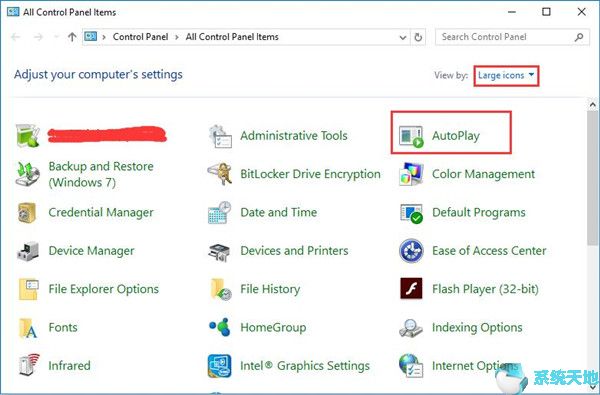Click the Color Management text link
This screenshot has height=395, width=600.
pyautogui.click(x=483, y=174)
